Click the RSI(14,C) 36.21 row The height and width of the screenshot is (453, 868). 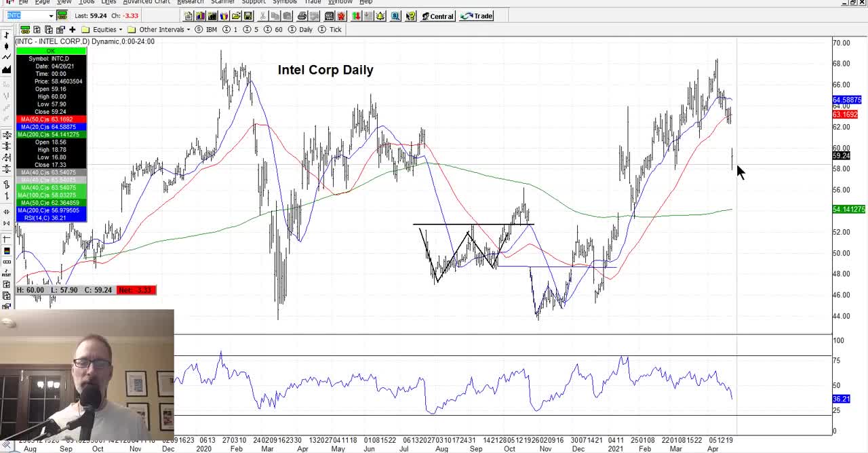(x=51, y=218)
